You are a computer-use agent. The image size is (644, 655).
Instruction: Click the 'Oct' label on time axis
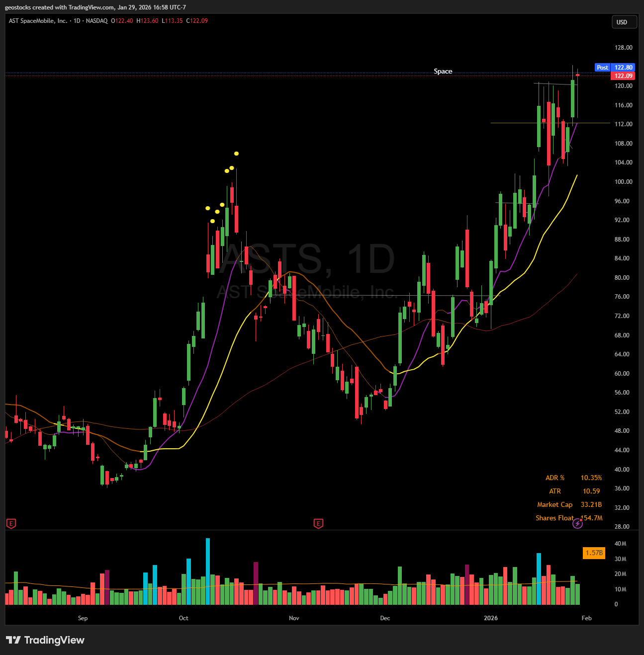[184, 618]
